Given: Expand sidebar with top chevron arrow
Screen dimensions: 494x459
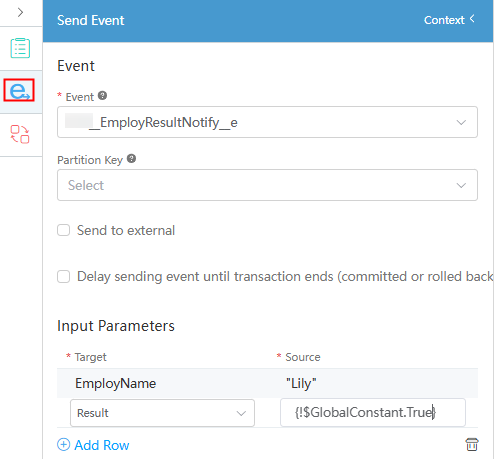Looking at the screenshot, I should pos(20,12).
